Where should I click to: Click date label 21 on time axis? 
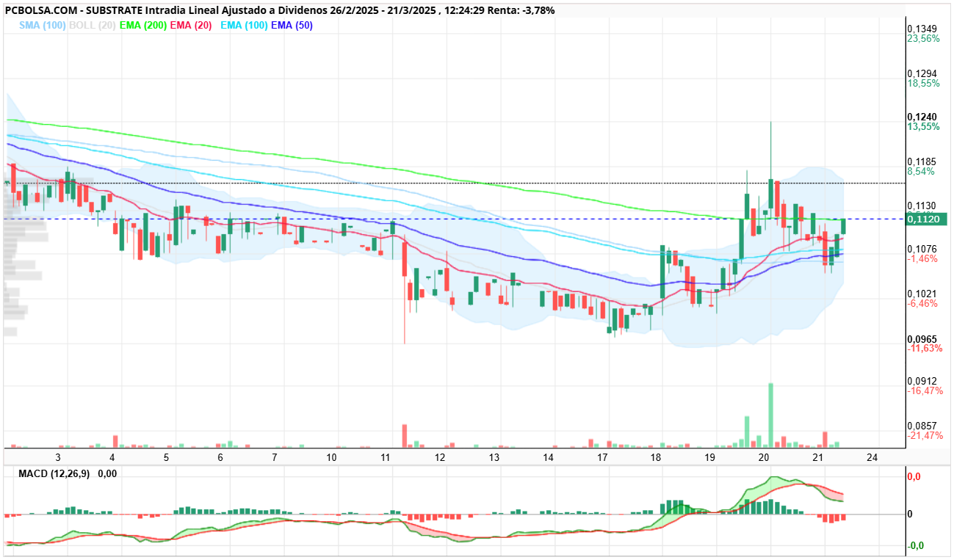(x=818, y=457)
